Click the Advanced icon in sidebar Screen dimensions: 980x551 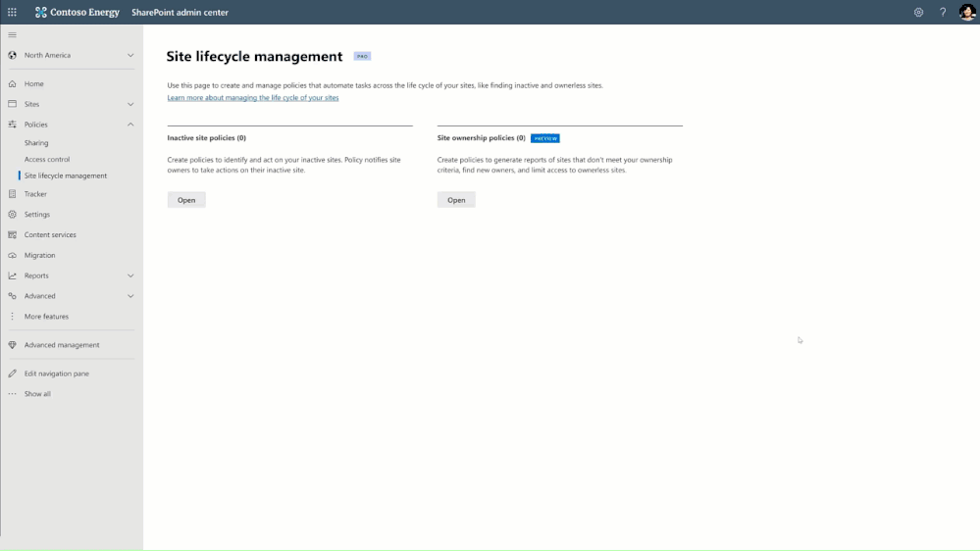12,296
